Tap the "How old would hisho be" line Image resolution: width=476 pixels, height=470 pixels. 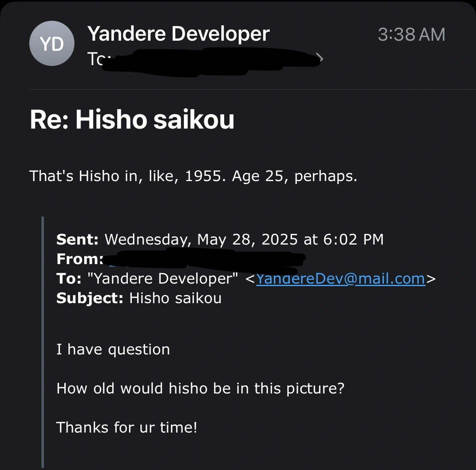(200, 389)
